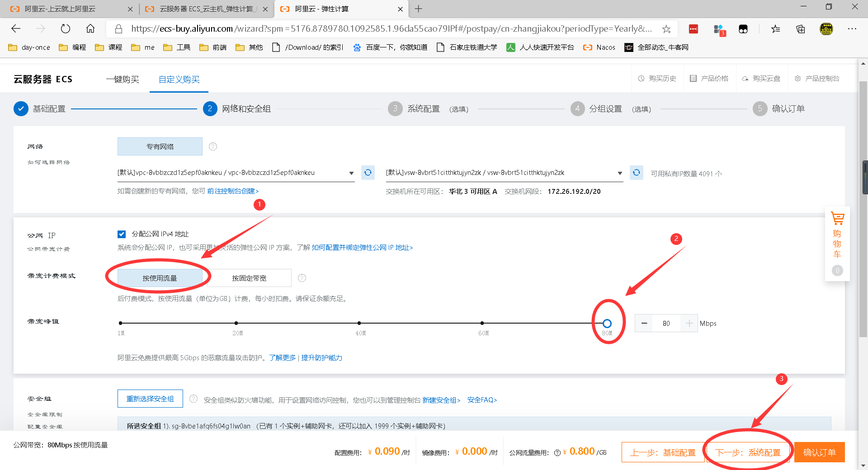Open a new browser tab with plus

coord(419,9)
